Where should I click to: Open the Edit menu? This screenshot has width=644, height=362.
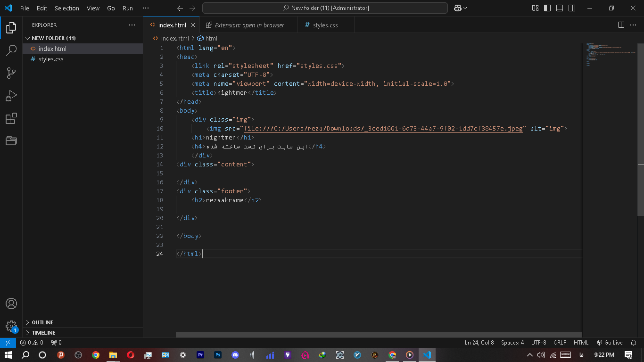click(42, 8)
